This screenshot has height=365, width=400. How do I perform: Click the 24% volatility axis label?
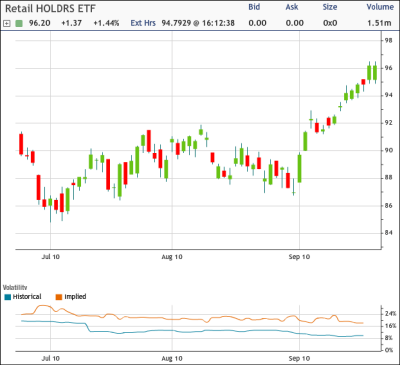click(391, 314)
